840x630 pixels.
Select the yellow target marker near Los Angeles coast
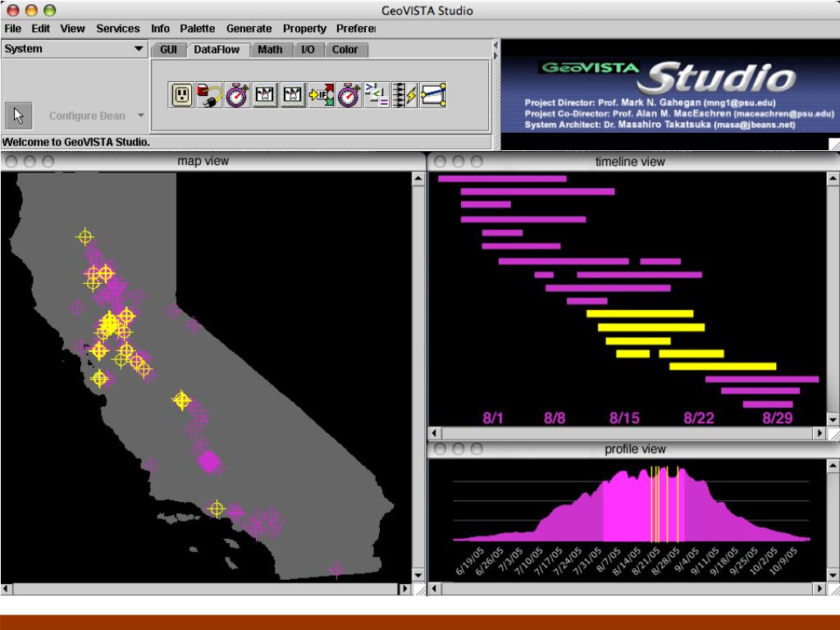[217, 509]
